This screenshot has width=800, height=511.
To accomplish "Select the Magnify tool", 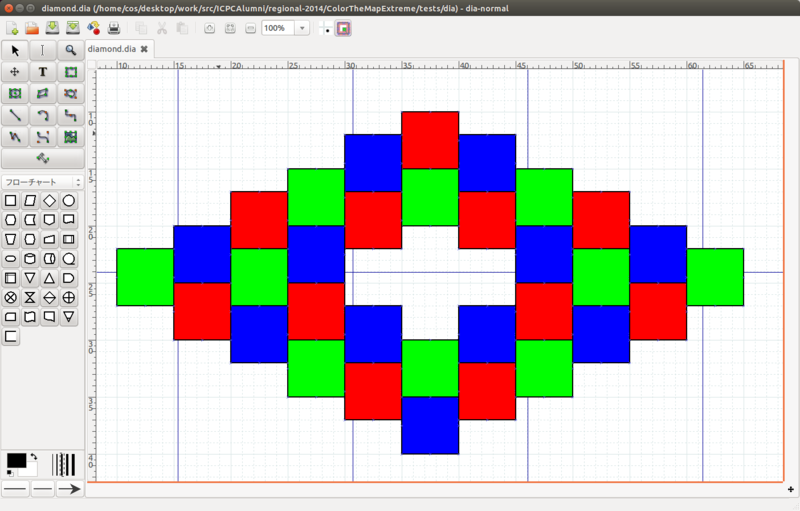I will click(x=70, y=50).
